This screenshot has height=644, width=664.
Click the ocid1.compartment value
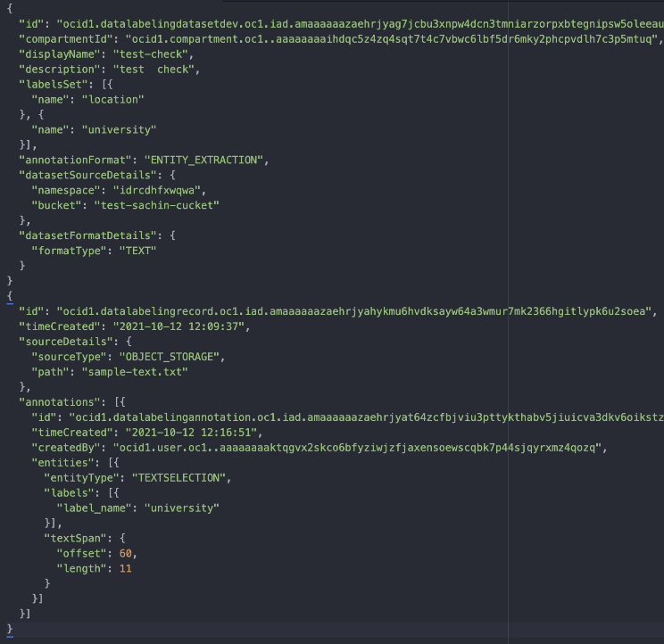click(x=391, y=39)
